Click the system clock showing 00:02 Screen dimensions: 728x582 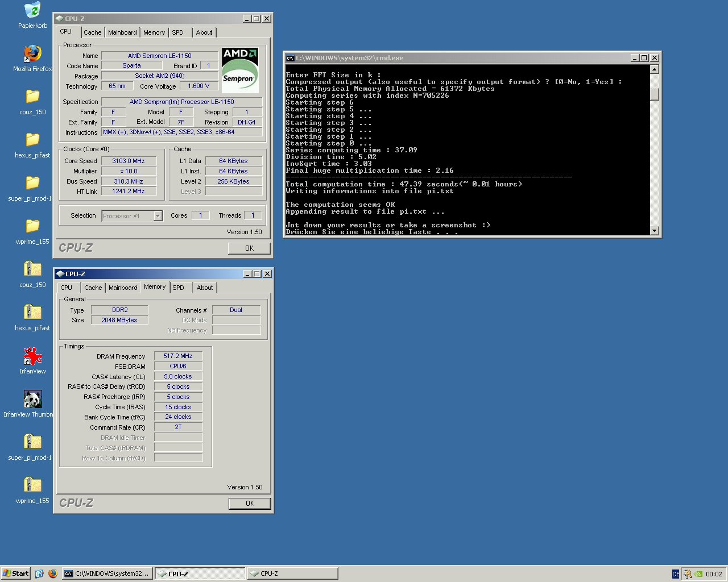714,574
